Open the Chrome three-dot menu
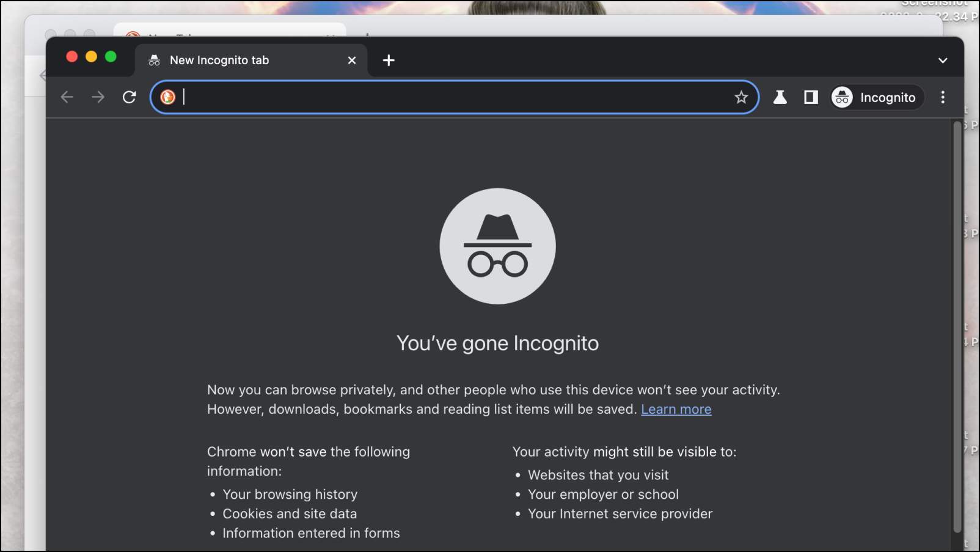980x552 pixels. point(943,97)
